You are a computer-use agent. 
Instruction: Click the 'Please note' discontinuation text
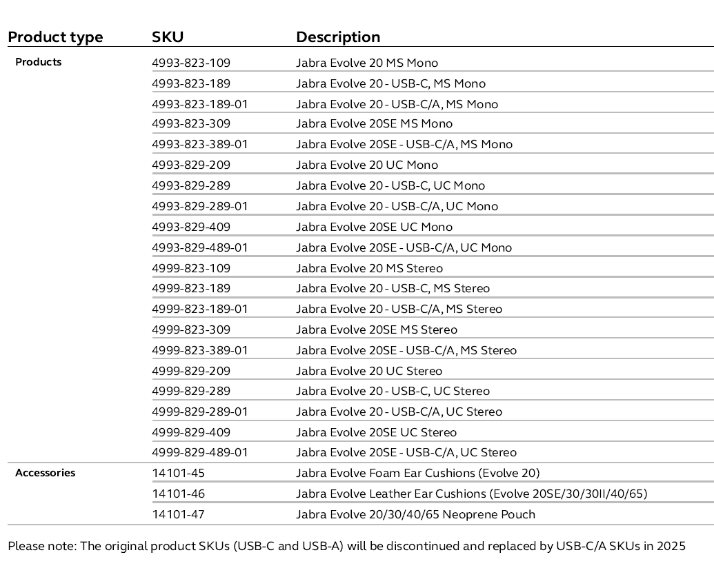click(346, 547)
